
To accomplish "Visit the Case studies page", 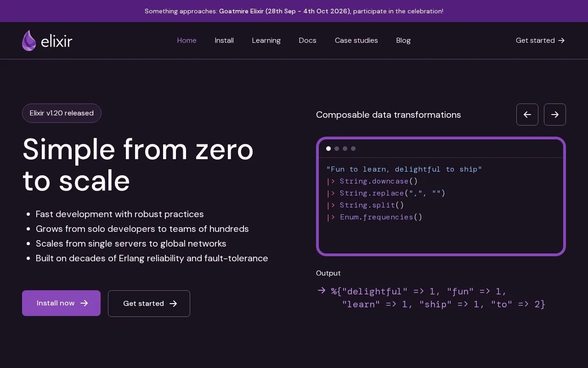I will (356, 40).
